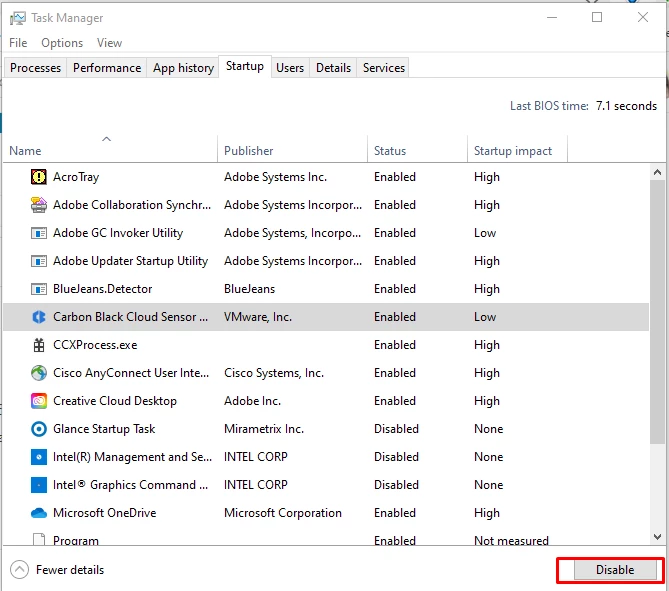Click the Creative Cloud Desktop icon
669x591 pixels.
pyautogui.click(x=38, y=401)
